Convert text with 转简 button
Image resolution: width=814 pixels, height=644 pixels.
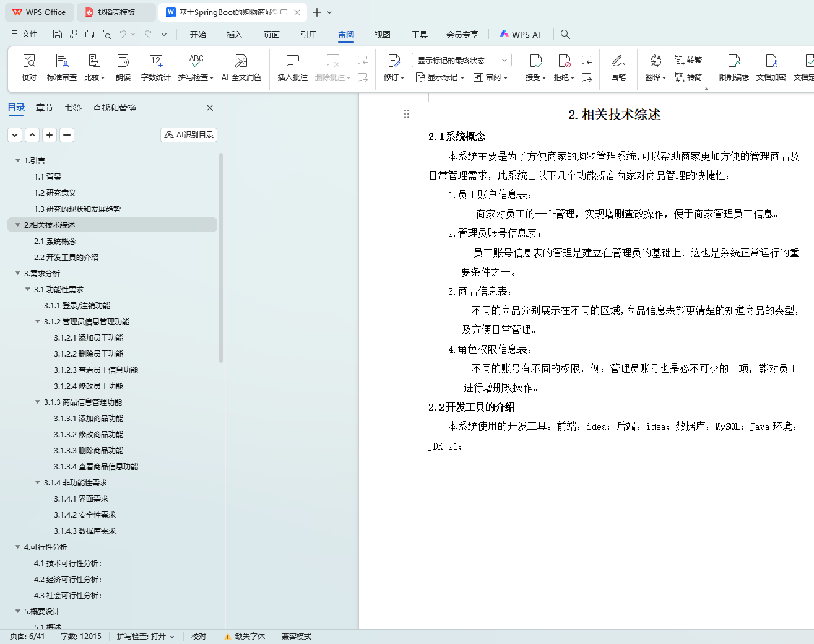(x=688, y=77)
